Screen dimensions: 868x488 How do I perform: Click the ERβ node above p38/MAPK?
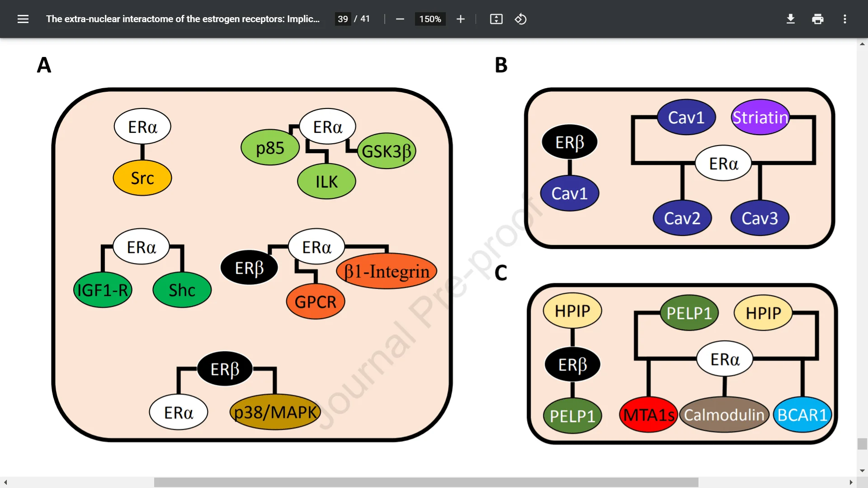[x=225, y=369]
